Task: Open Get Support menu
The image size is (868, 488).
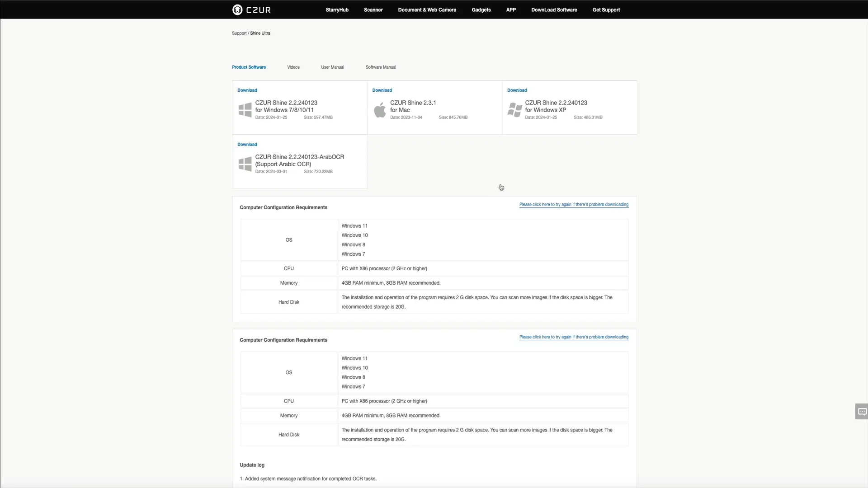Action: pos(606,10)
